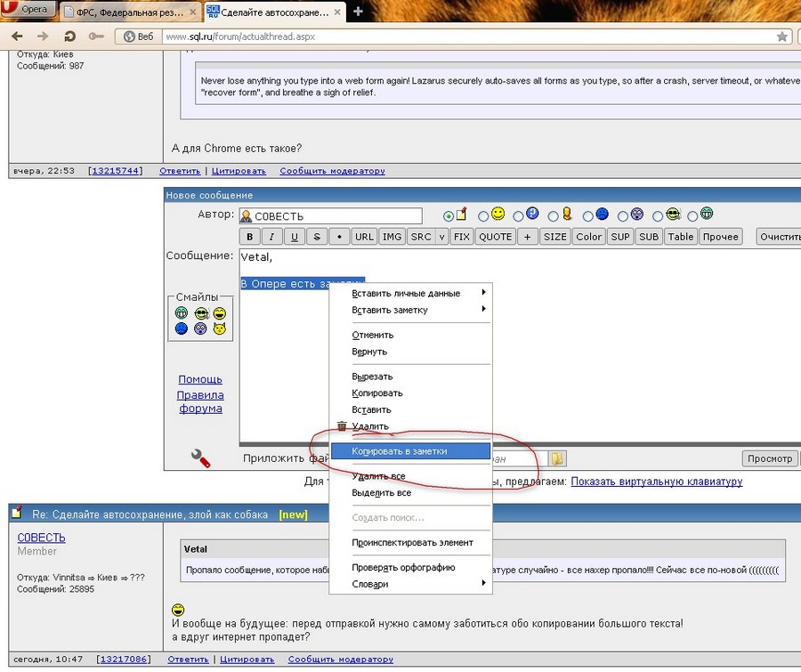Click the wrench settings icon below smileys

click(200, 458)
